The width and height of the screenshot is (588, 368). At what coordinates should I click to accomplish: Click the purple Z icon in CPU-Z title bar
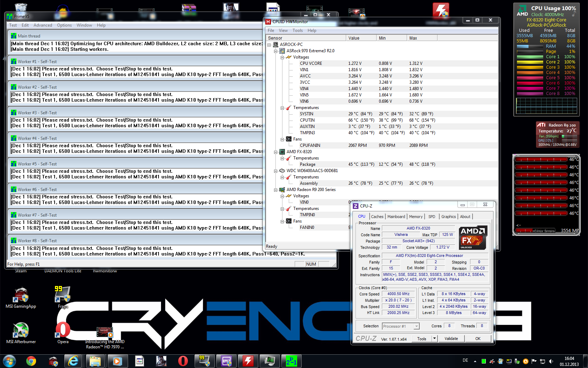pos(356,206)
